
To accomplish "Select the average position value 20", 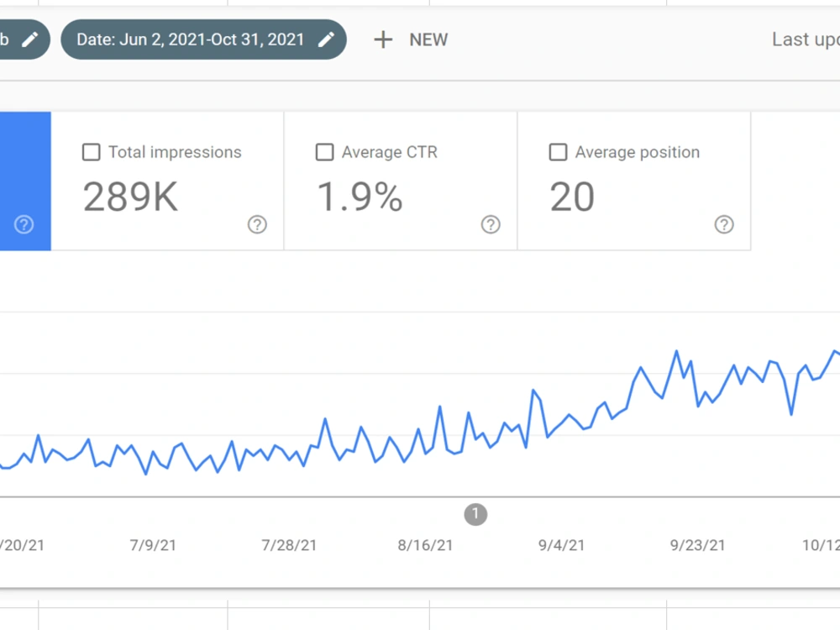I will 572,197.
